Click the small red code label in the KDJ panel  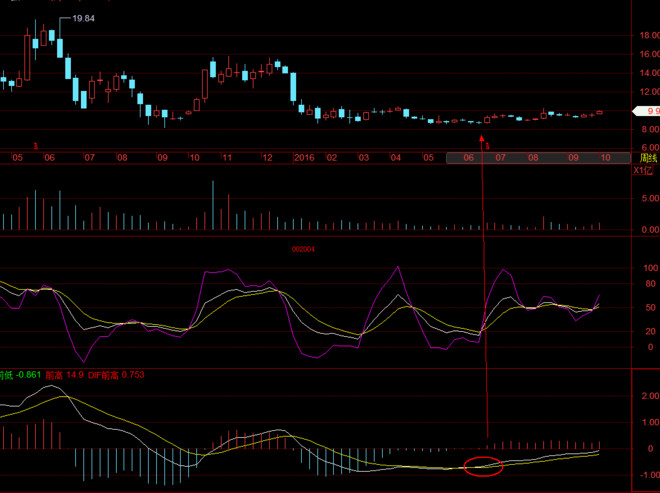[x=303, y=249]
